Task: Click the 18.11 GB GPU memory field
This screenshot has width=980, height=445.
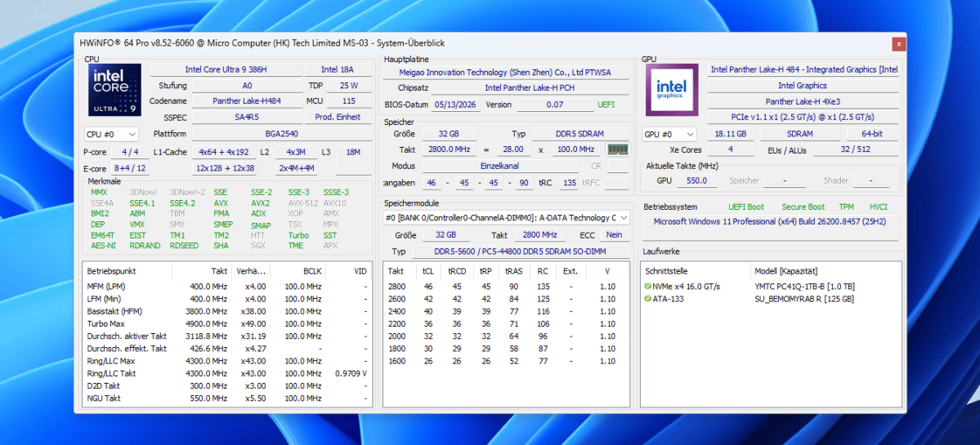Action: click(x=731, y=134)
